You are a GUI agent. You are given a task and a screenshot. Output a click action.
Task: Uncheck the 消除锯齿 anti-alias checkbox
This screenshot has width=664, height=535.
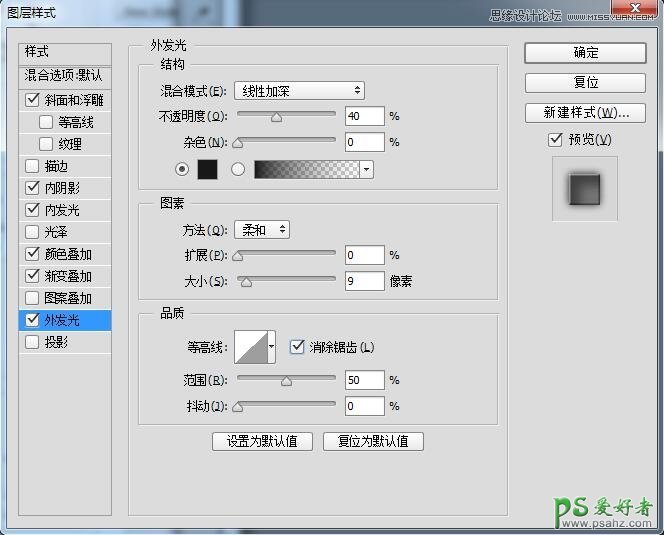[x=297, y=347]
